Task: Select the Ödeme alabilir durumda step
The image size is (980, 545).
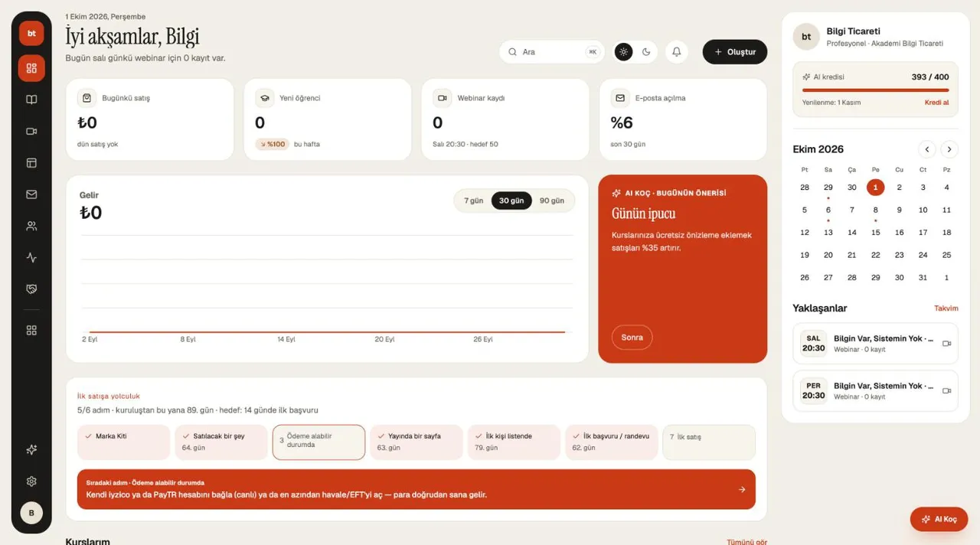Action: (318, 442)
